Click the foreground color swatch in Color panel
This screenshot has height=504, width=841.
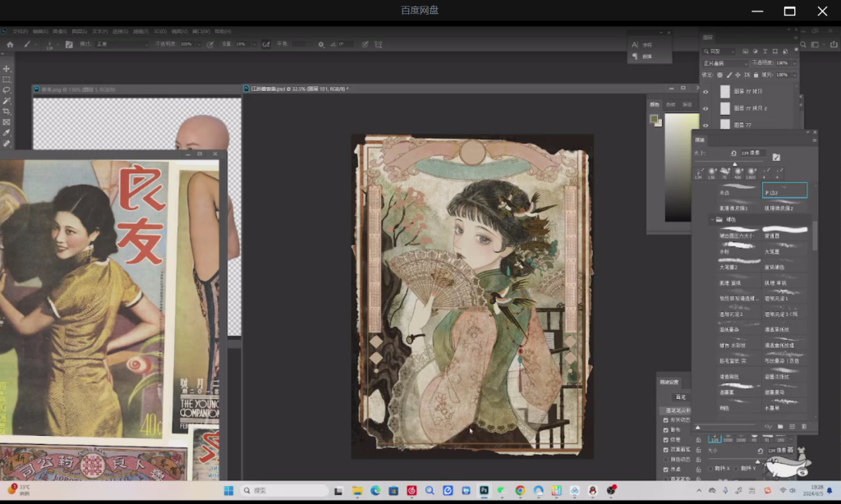pyautogui.click(x=655, y=120)
